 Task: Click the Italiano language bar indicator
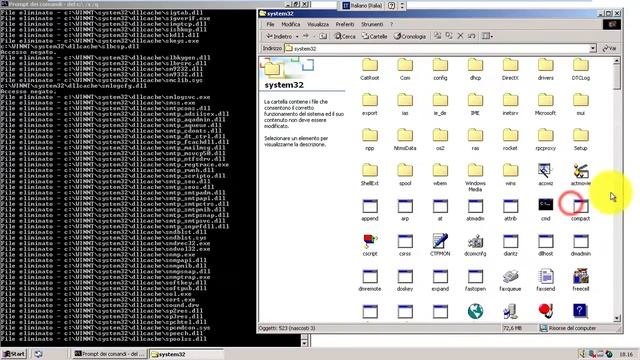pyautogui.click(x=362, y=5)
